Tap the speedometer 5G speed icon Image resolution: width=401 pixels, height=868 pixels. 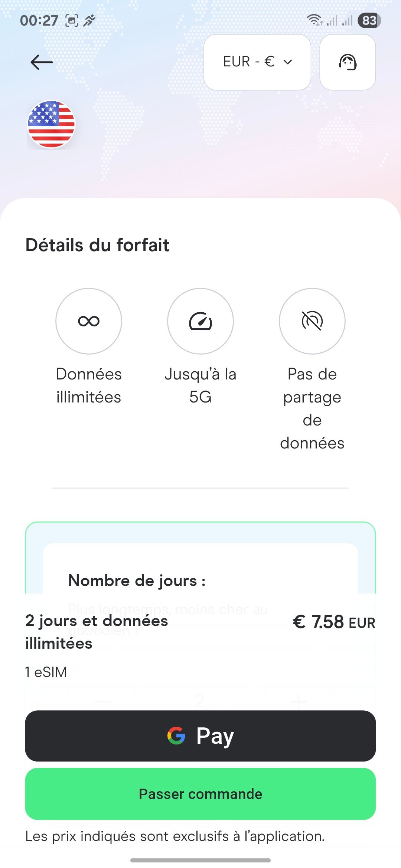point(200,321)
